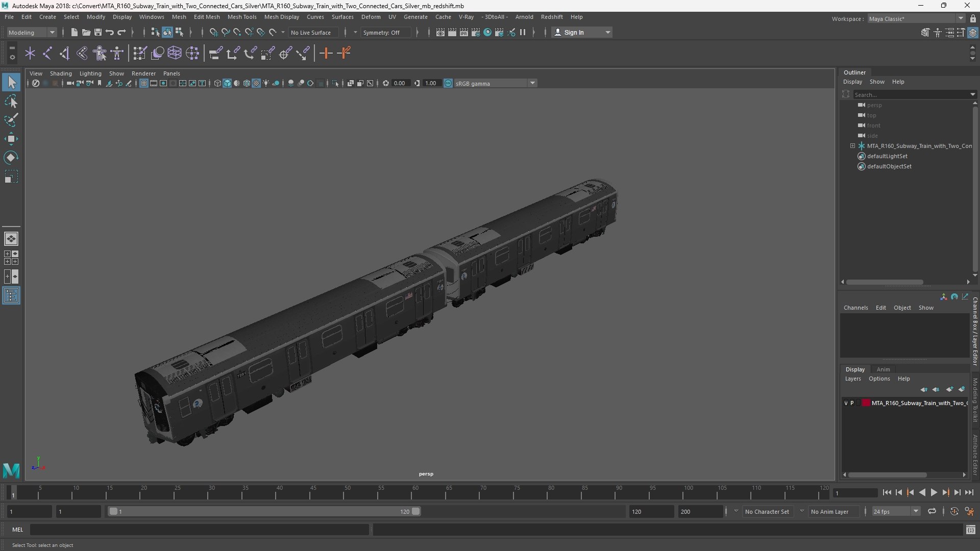
Task: Activate the Lasso Select tool
Action: click(x=11, y=101)
